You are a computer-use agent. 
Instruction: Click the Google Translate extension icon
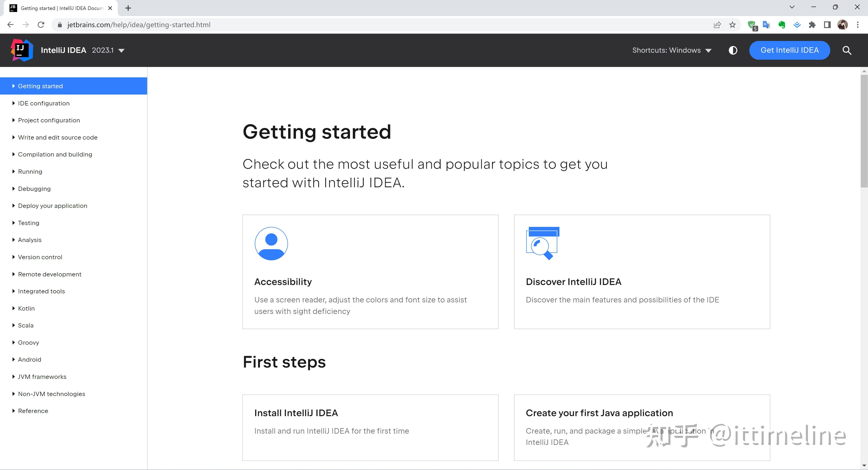tap(766, 25)
